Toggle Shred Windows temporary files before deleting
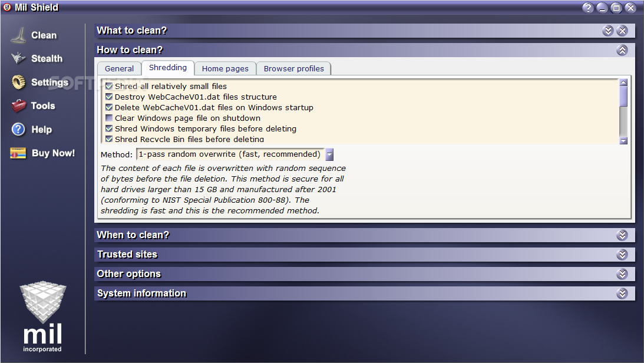The height and width of the screenshot is (363, 644). tap(109, 128)
